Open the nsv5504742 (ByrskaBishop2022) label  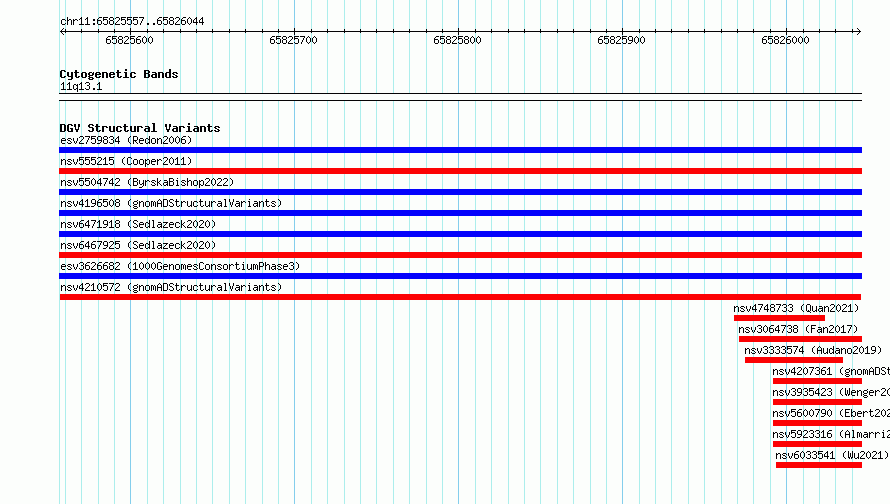[x=147, y=182]
